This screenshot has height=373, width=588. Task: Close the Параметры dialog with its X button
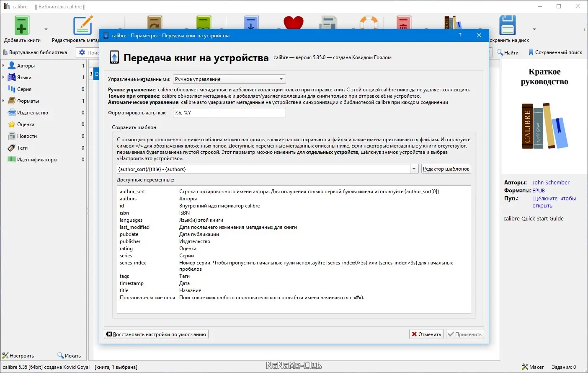tap(479, 36)
